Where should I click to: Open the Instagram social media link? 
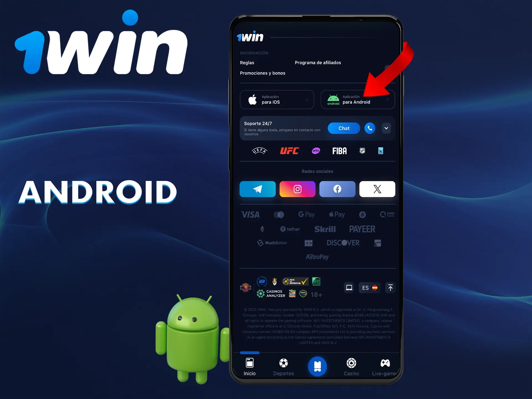click(297, 189)
